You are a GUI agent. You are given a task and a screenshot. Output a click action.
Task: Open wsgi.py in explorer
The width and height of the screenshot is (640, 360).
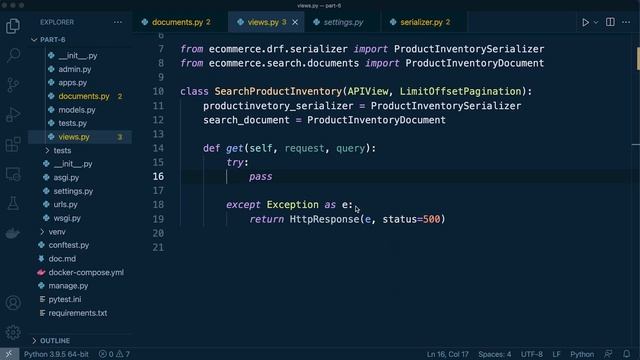tap(67, 218)
